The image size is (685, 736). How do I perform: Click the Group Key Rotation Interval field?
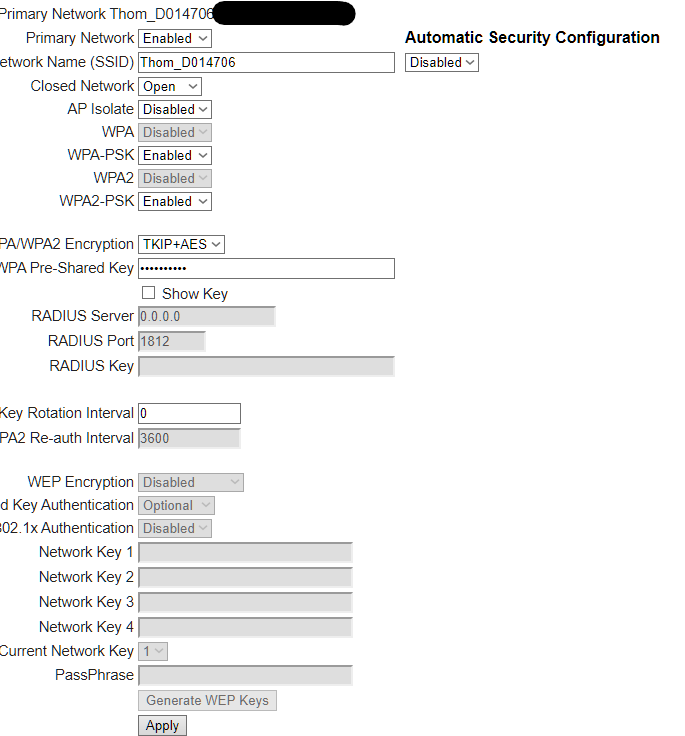click(x=189, y=414)
